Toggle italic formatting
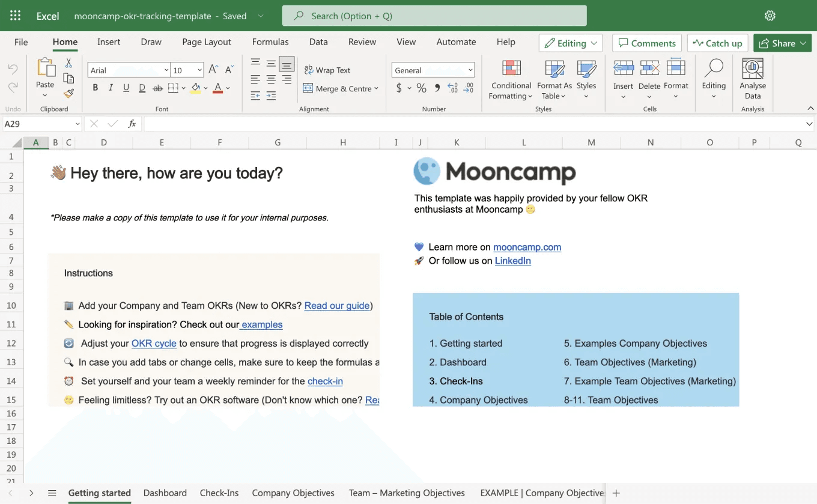The height and width of the screenshot is (504, 817). click(111, 87)
